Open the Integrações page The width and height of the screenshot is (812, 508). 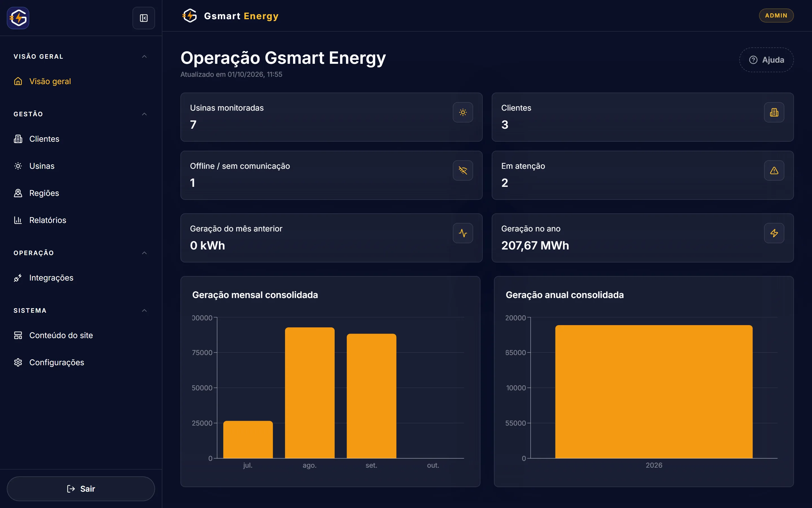(x=81, y=278)
